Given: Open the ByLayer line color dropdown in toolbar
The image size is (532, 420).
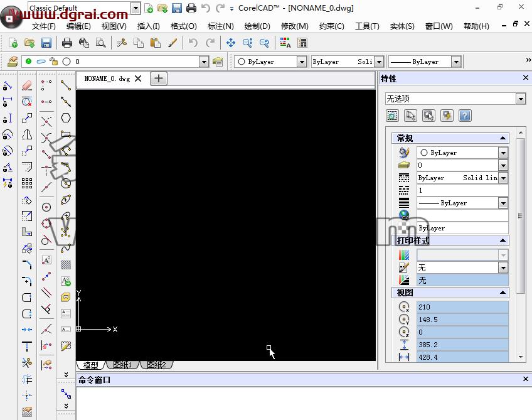Looking at the screenshot, I should [x=302, y=62].
